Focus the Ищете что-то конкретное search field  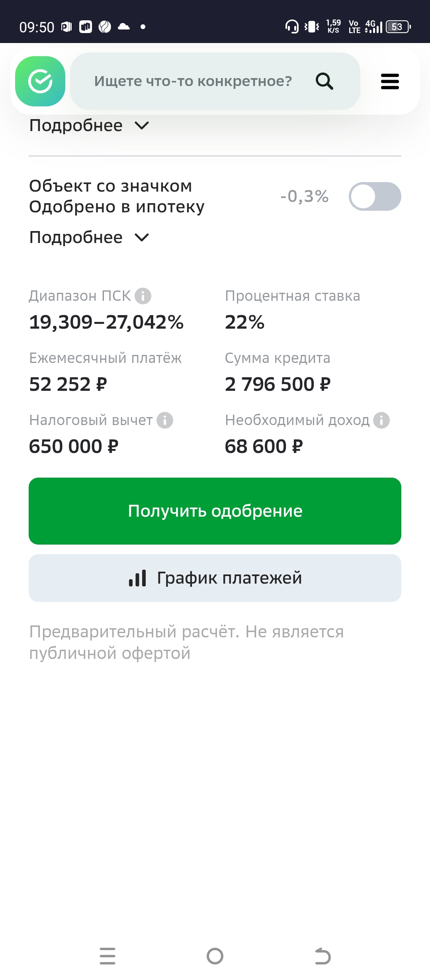coord(193,81)
